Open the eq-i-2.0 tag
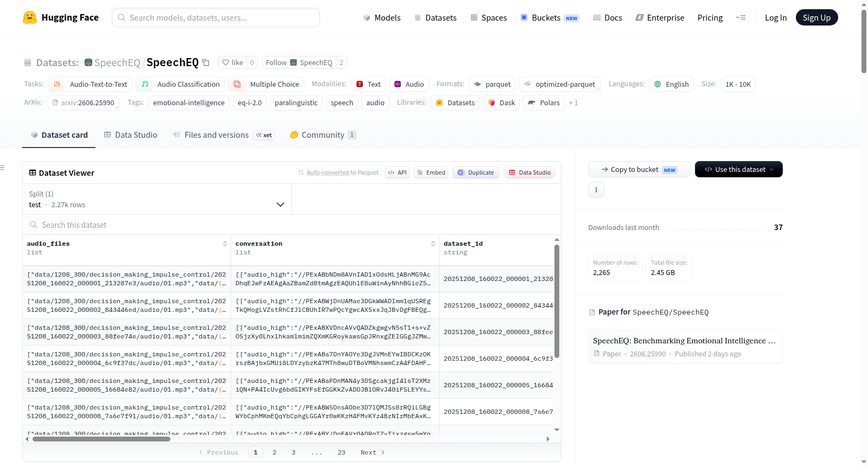The height and width of the screenshot is (467, 868). pos(250,103)
